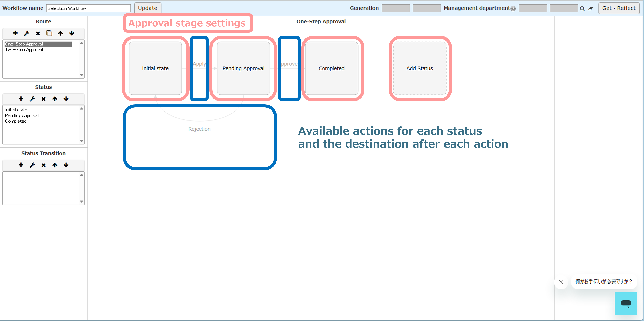Select initial state in the Status list
Screen dimensions: 644x321
(16, 109)
